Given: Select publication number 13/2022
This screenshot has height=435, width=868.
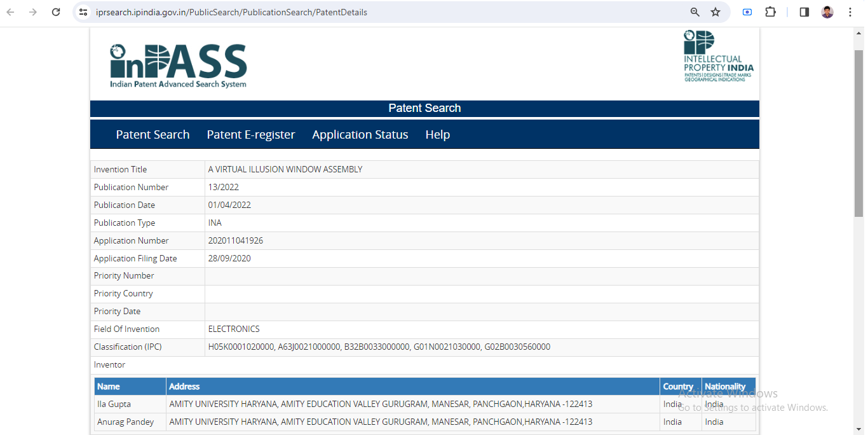Looking at the screenshot, I should click(224, 187).
